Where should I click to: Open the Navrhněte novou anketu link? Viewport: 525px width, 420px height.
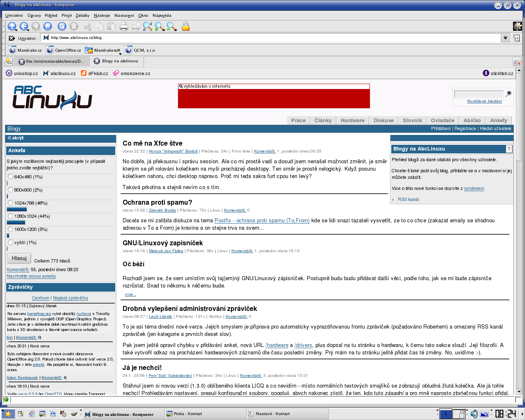[31, 276]
